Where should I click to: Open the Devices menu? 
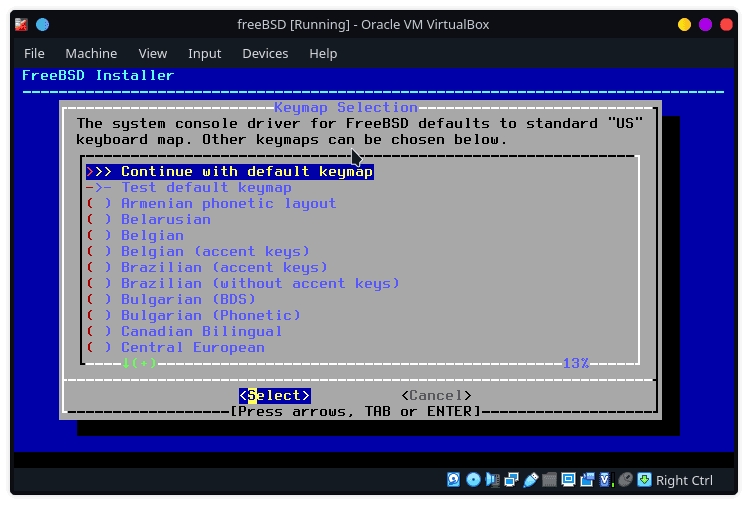coord(265,53)
